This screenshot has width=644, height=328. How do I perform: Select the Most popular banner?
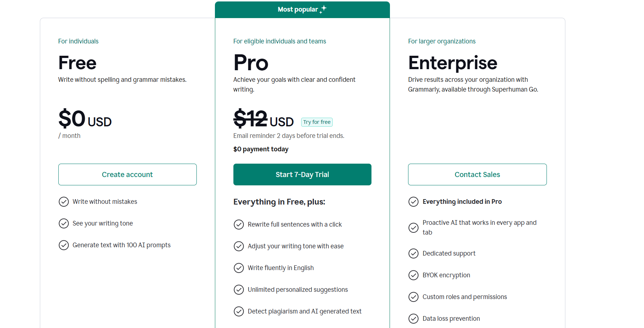(x=302, y=9)
